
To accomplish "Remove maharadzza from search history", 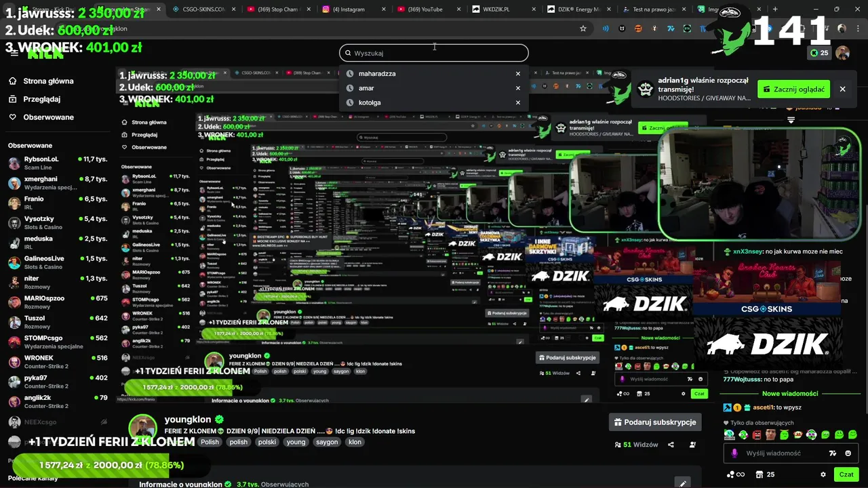I will coord(518,74).
